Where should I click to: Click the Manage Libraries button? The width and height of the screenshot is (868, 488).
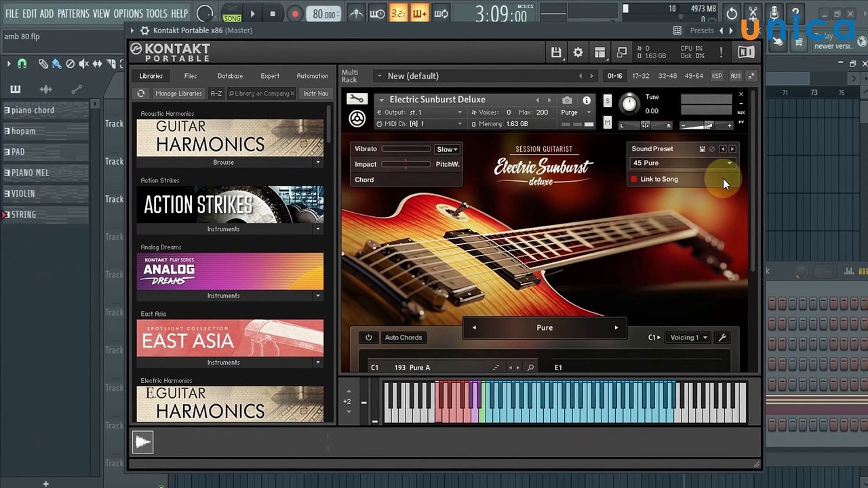(x=178, y=94)
